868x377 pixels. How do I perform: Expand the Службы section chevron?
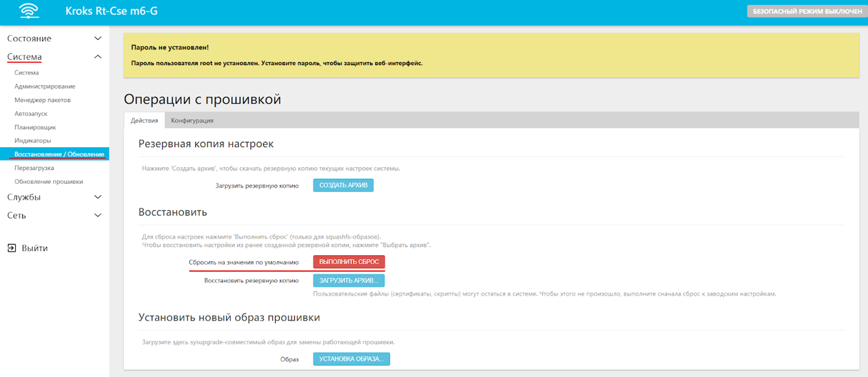[x=98, y=197]
